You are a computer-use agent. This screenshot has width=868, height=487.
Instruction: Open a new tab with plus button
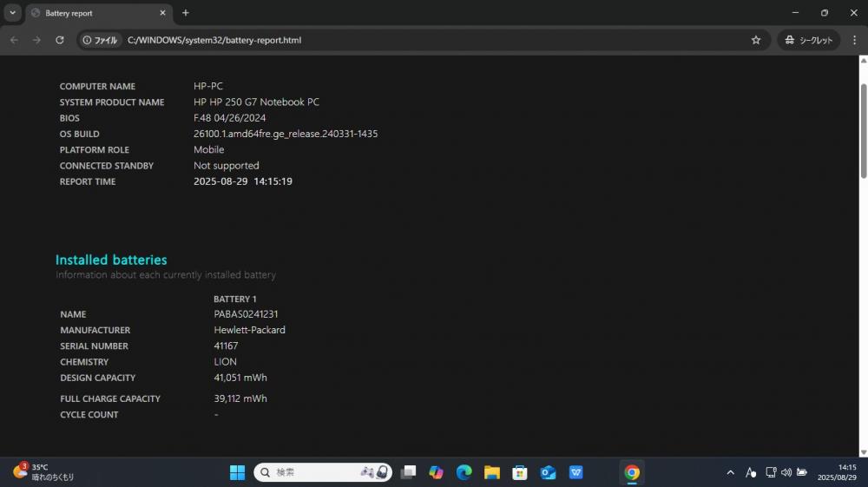coord(186,13)
